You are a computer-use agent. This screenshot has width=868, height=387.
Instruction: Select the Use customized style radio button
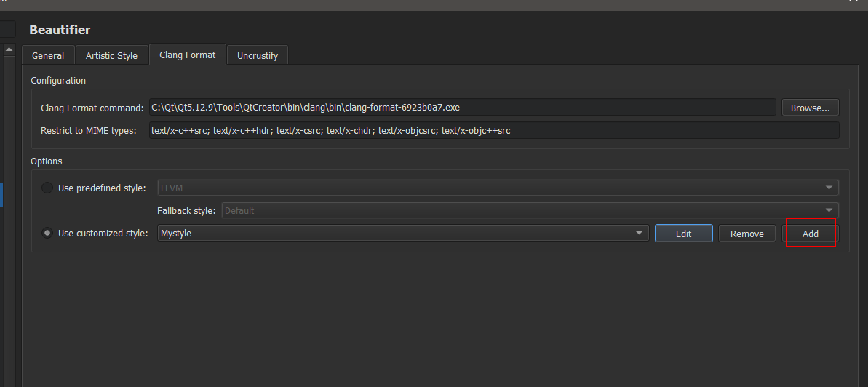pos(47,234)
